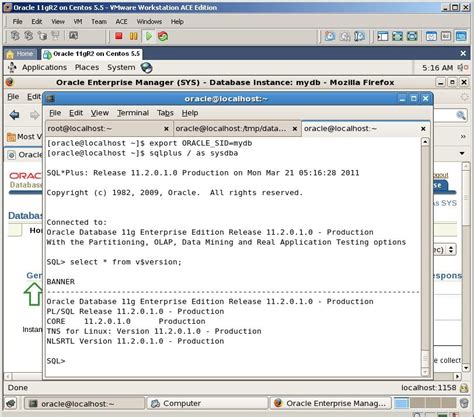
Task: Click the padlock icon in Firefox status bar
Action: pos(464,388)
